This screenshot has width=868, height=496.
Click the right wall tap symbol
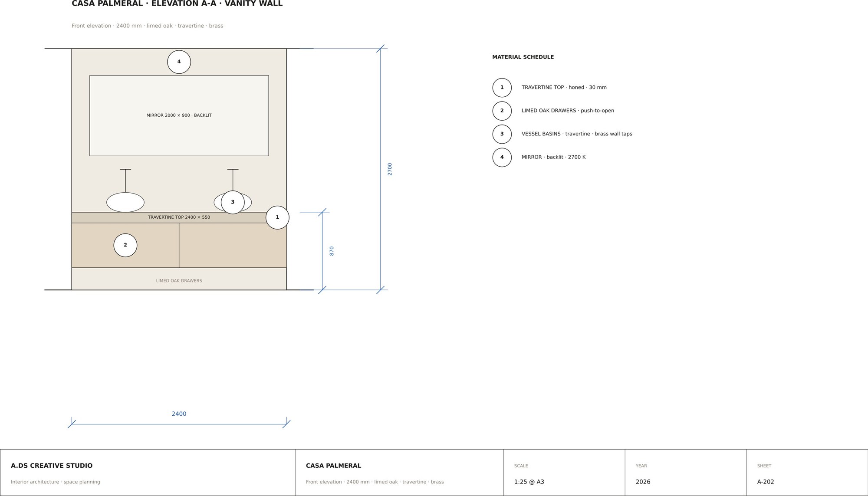click(233, 180)
